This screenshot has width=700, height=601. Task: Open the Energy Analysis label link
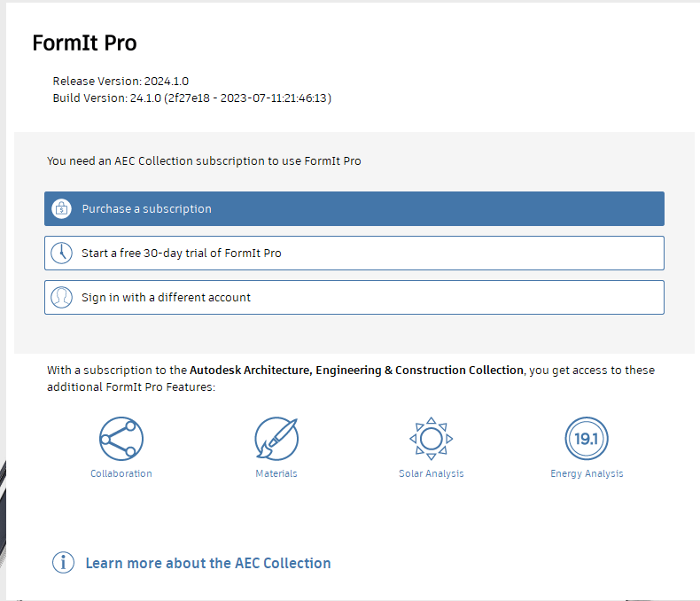587,473
